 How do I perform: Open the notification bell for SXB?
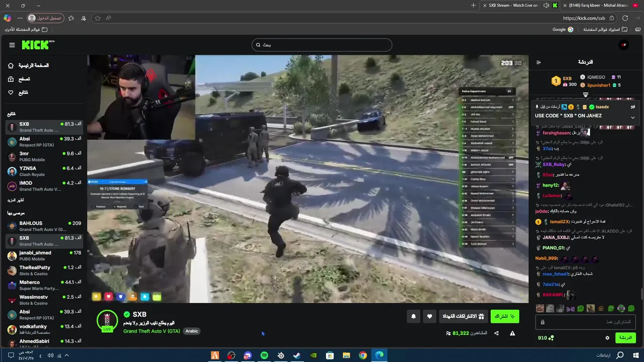tap(414, 316)
